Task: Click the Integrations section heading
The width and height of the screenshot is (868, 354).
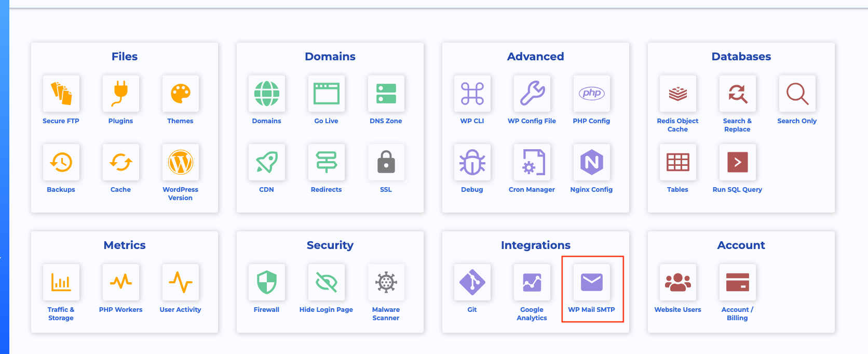Action: [x=536, y=245]
